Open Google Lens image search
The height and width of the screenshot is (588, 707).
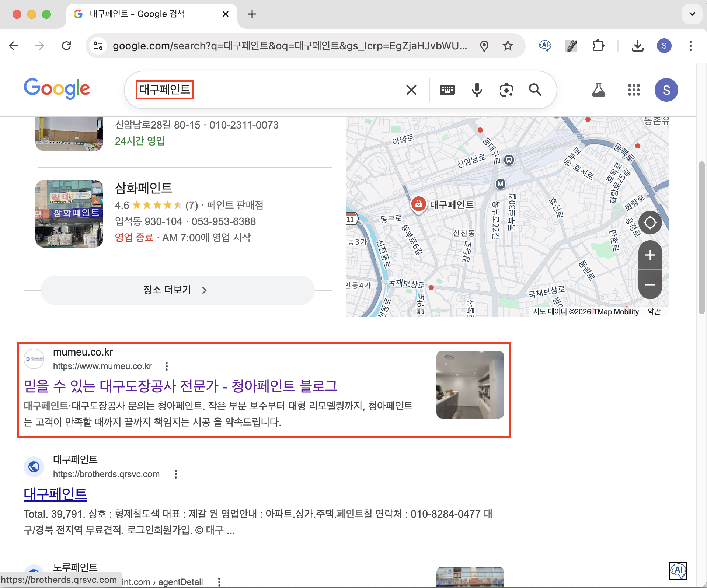[x=506, y=90]
